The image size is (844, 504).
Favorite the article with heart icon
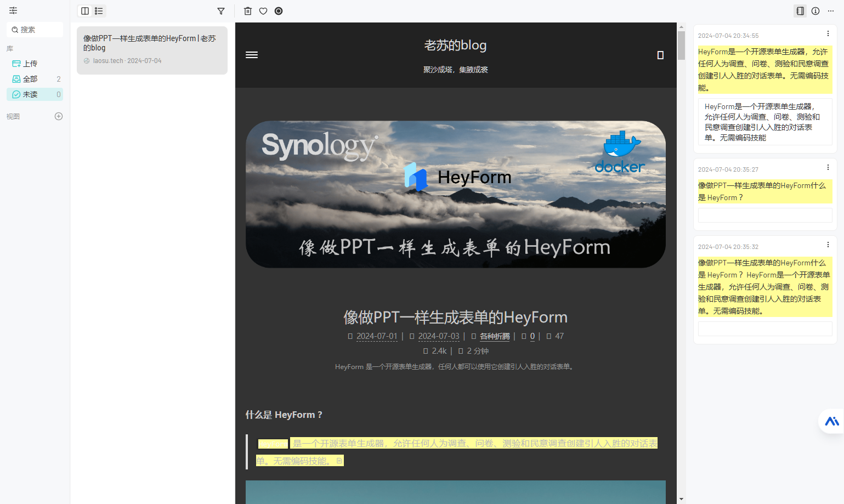[263, 11]
